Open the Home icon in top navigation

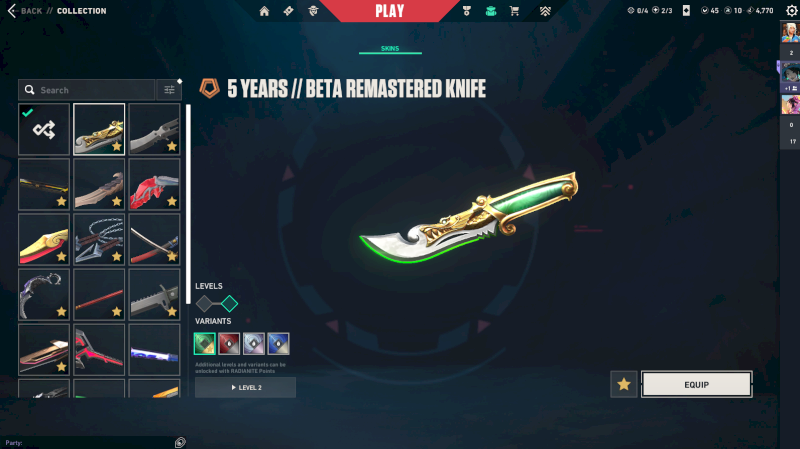[x=264, y=11]
